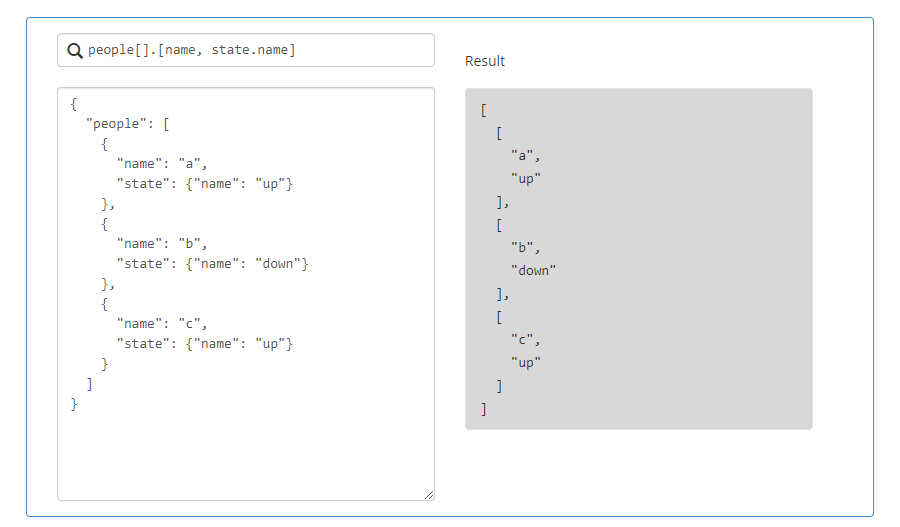Click "state": {"name": "down"} line
The image size is (900, 527).
pos(212,264)
